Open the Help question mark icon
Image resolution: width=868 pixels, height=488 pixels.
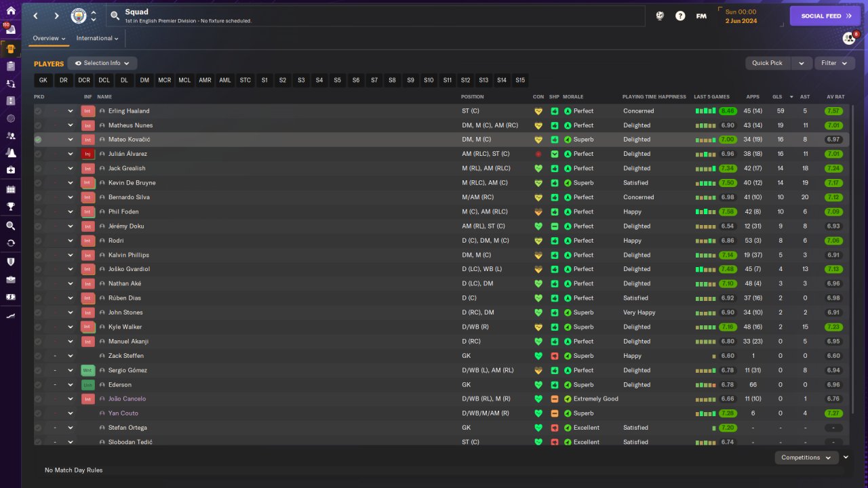click(x=680, y=16)
